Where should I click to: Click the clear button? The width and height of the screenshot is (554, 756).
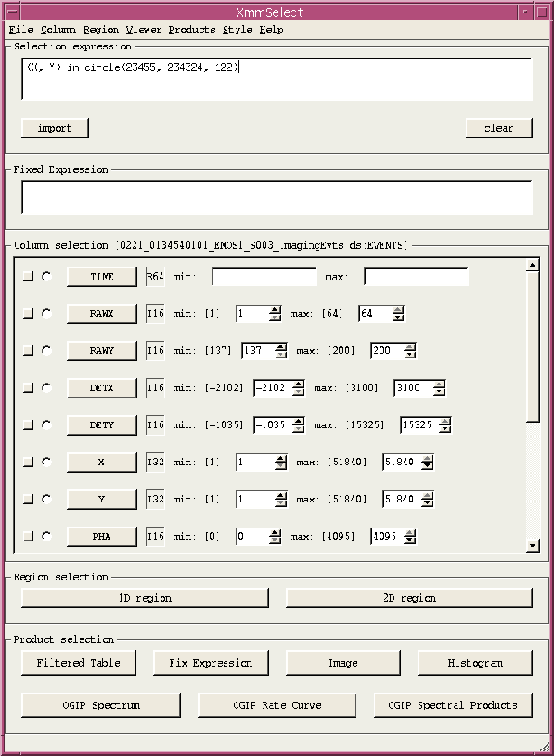(x=498, y=128)
